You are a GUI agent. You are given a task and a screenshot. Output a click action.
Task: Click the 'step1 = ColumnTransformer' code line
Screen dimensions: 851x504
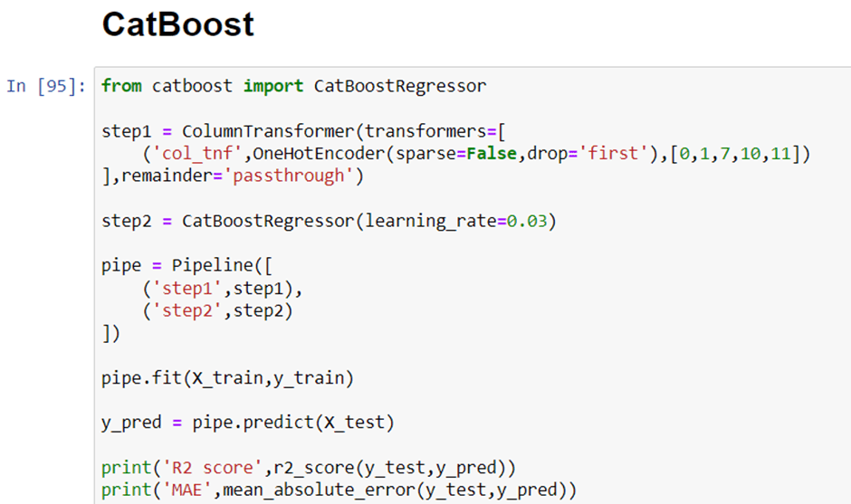click(303, 131)
